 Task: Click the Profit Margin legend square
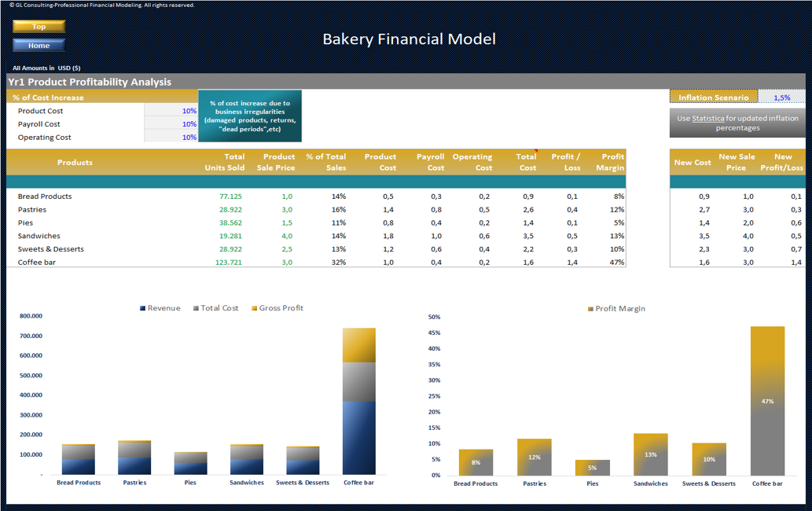pos(590,309)
